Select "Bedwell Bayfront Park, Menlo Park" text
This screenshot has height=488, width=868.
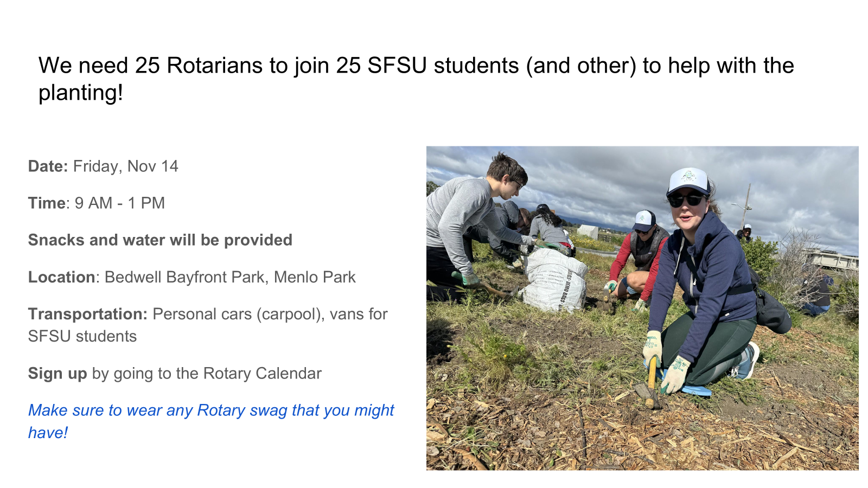pyautogui.click(x=230, y=278)
